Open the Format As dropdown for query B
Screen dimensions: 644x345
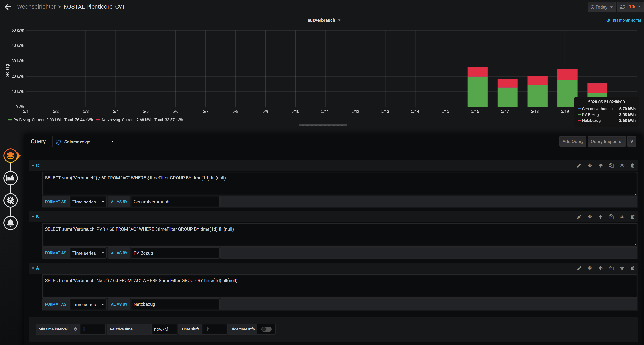coord(88,253)
